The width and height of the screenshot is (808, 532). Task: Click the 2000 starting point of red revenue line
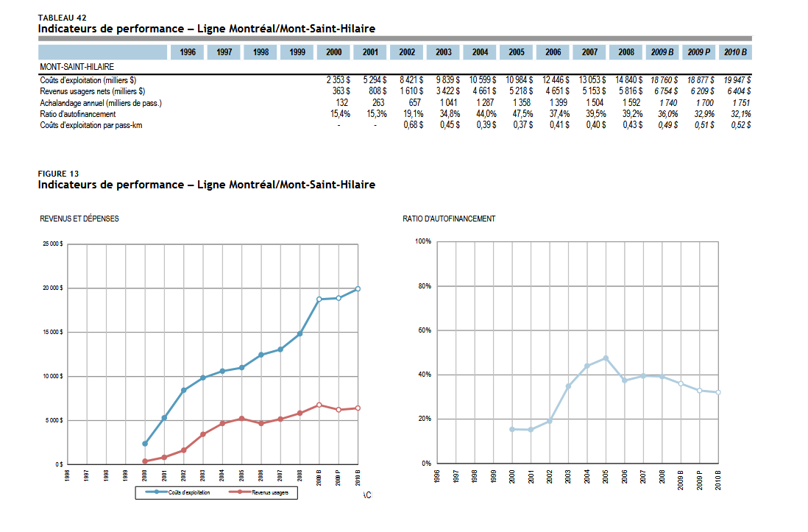pos(144,461)
